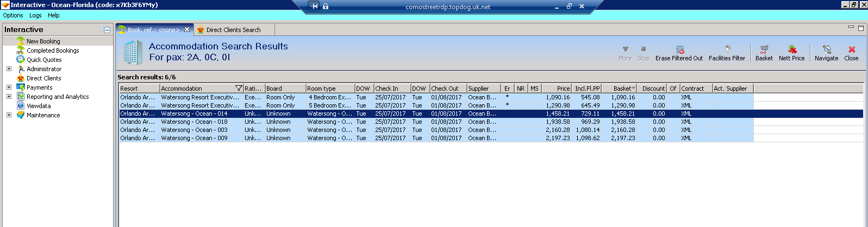Click the Viewdata globe icon
Viewport: 868px width, 227px height.
click(x=21, y=105)
